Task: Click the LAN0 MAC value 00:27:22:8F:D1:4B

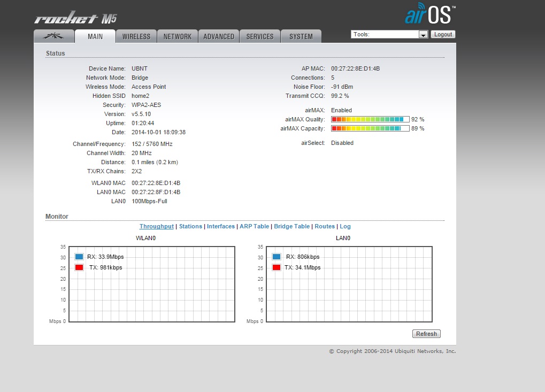Action: (x=156, y=192)
